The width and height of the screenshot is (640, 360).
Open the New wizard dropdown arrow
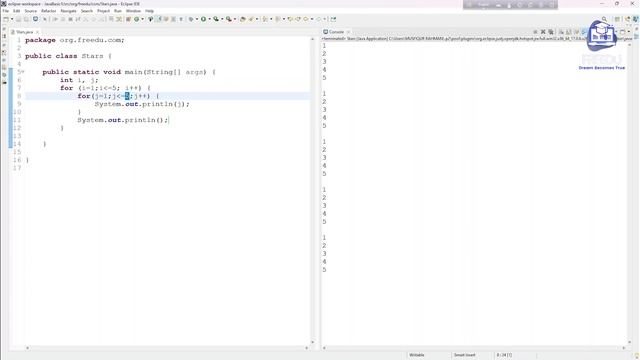coord(12,19)
